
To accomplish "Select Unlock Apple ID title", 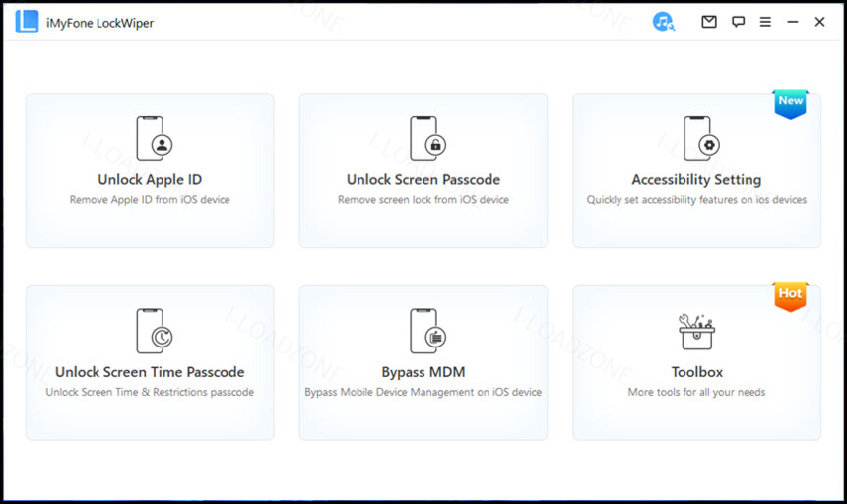I will click(x=150, y=180).
